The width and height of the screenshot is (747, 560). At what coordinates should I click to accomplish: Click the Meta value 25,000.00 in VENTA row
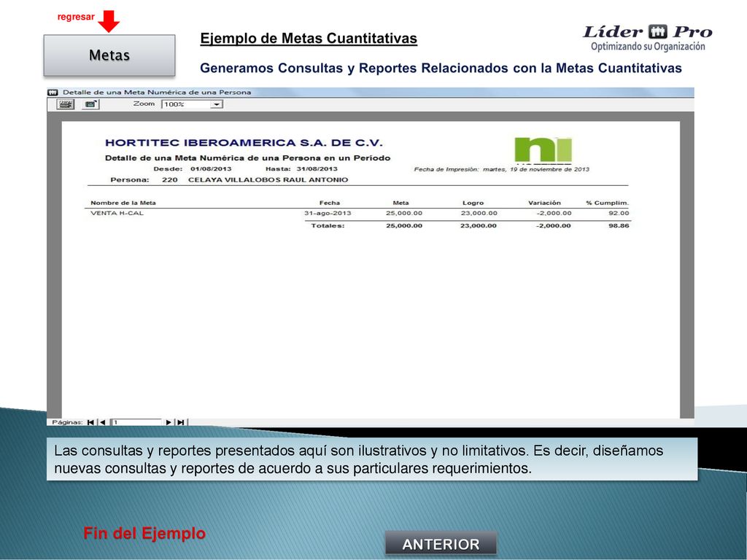pyautogui.click(x=404, y=213)
